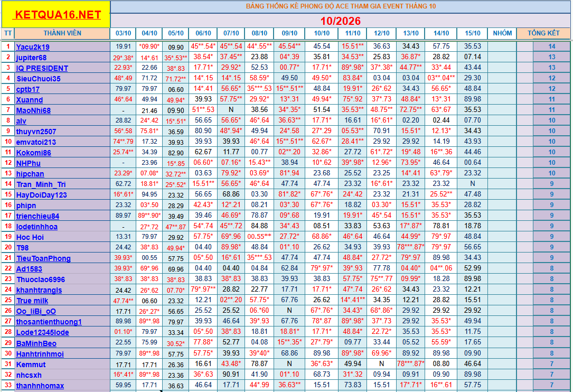Click the 15/10 date column header

click(x=473, y=33)
